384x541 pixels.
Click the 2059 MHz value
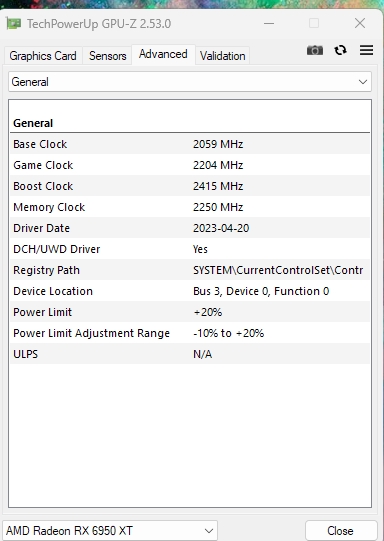(x=218, y=144)
